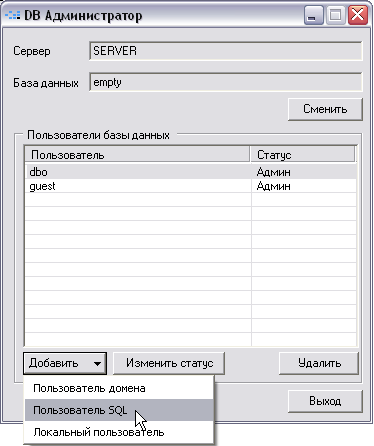
Task: Maximize the DB Администратор window
Action: tap(335, 15)
